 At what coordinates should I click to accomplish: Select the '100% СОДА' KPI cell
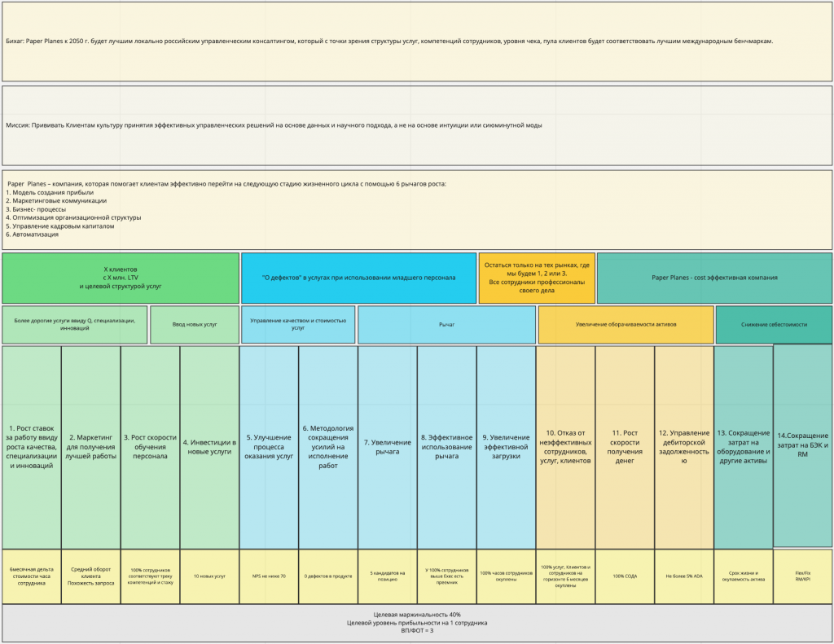point(625,576)
